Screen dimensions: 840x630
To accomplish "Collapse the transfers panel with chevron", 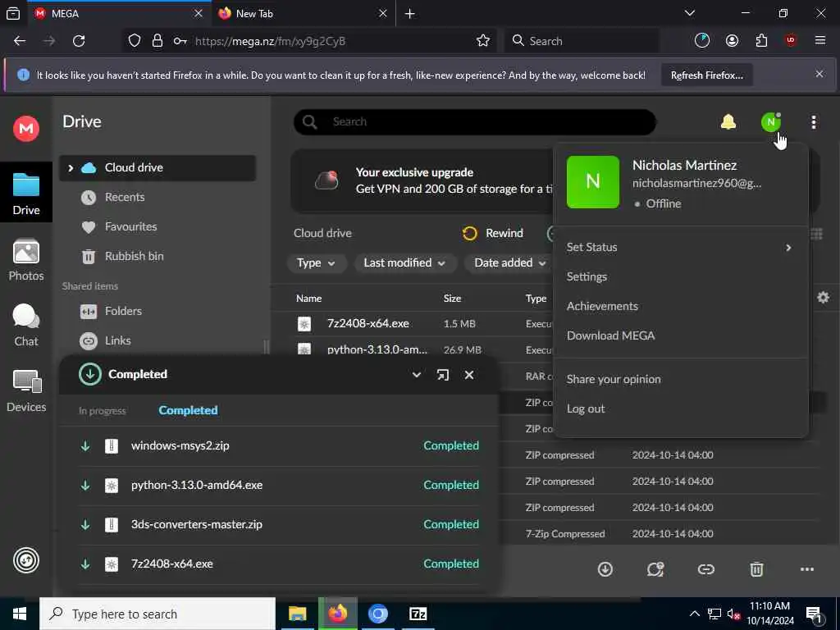I will tap(416, 375).
